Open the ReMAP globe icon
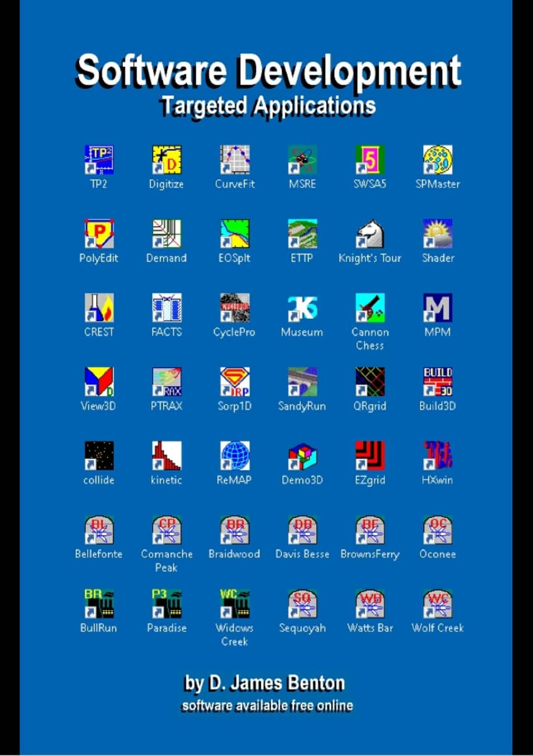The width and height of the screenshot is (533, 756). (x=235, y=456)
